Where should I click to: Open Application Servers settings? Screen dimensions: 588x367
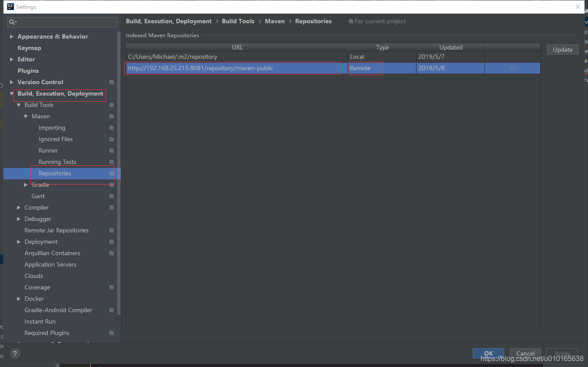[50, 264]
